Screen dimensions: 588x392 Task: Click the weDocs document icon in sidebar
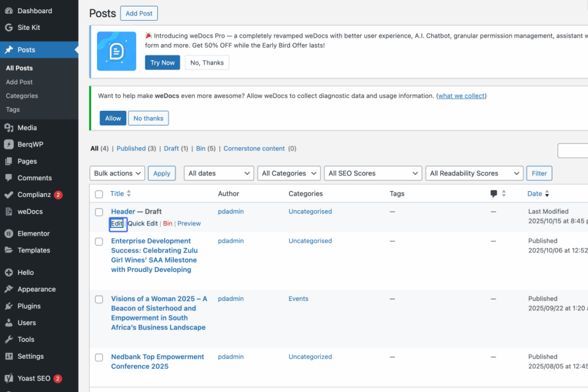(x=9, y=211)
